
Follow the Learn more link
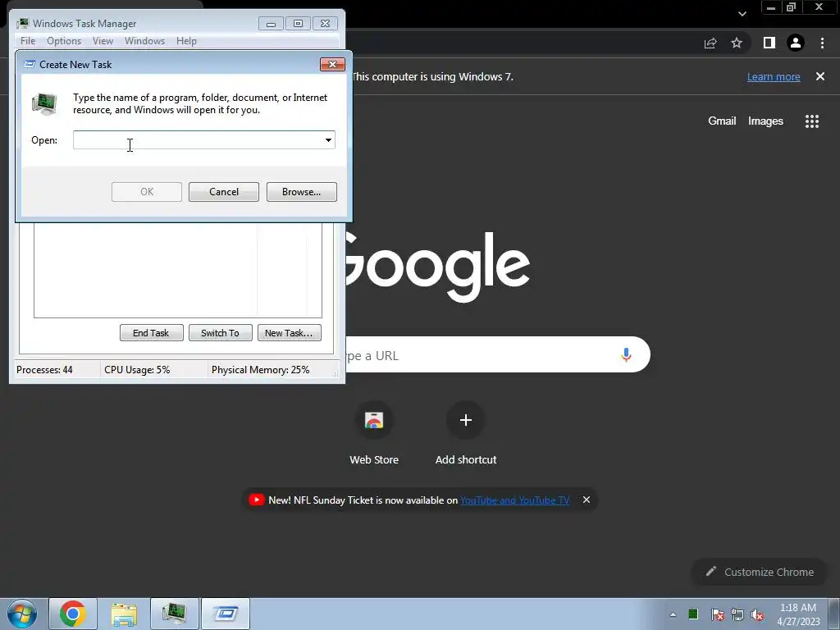click(774, 76)
